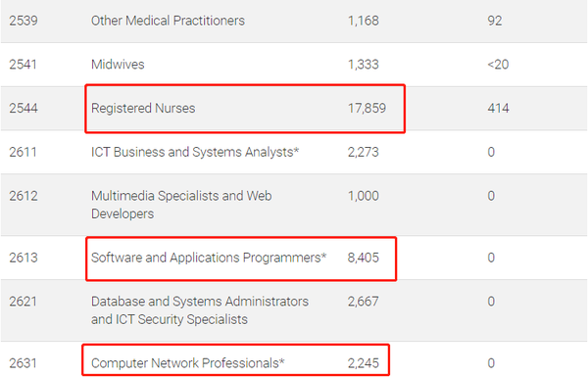Click the 1,333 Midwives ceiling
Image resolution: width=588 pixels, height=377 pixels.
coord(363,65)
